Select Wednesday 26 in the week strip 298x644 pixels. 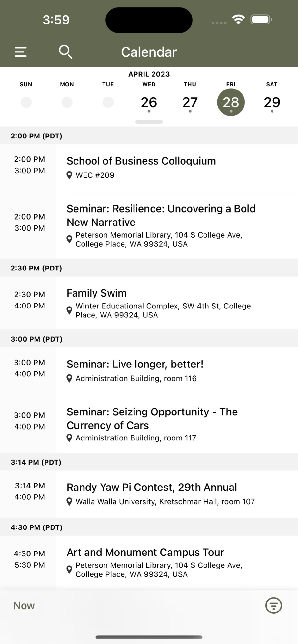[x=149, y=102]
